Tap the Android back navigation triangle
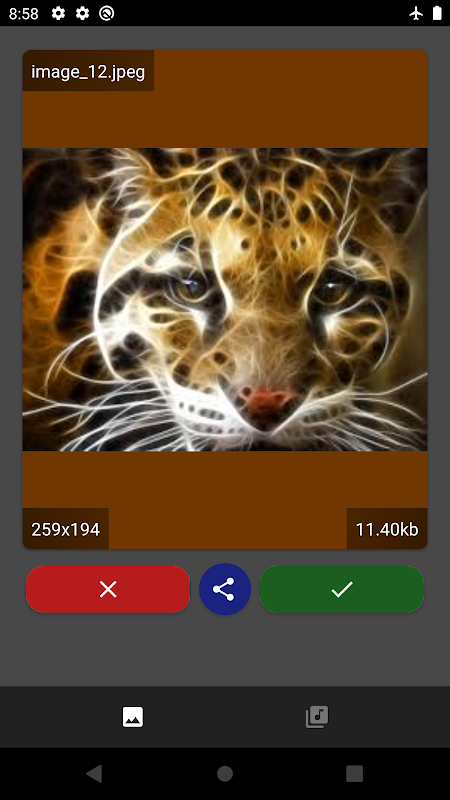The width and height of the screenshot is (450, 800). [x=94, y=773]
